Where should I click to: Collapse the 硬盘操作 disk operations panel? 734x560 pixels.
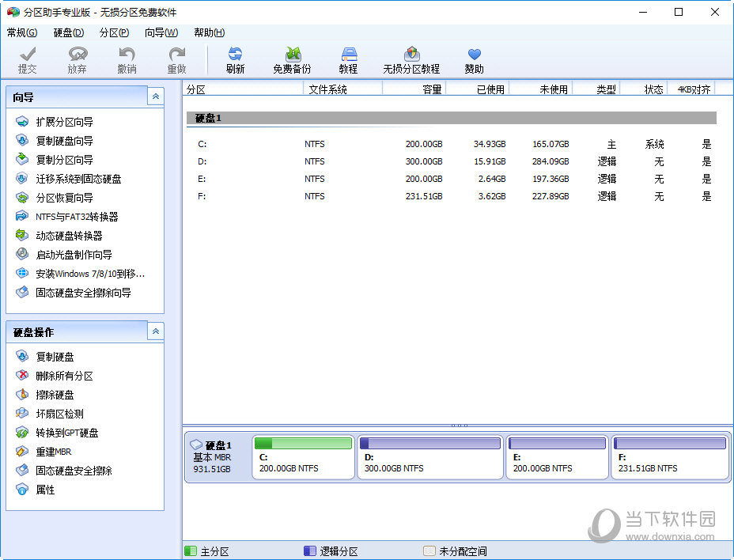pos(156,331)
